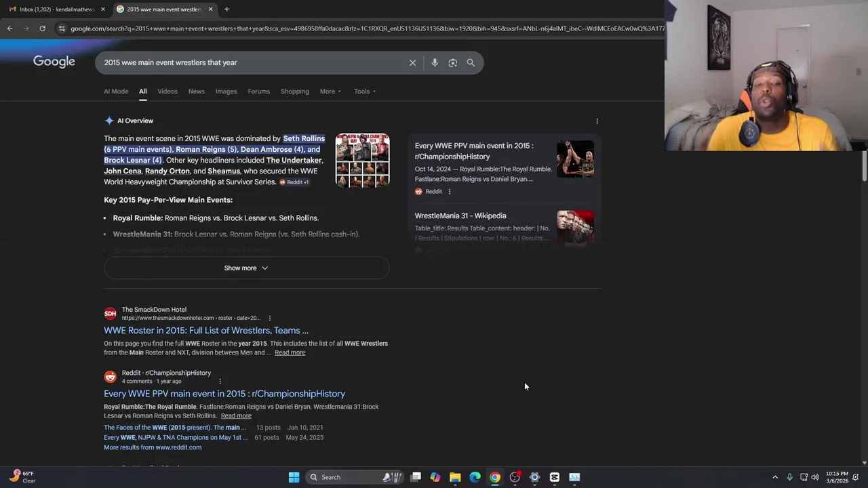This screenshot has width=868, height=488.
Task: Select the Videos search tab
Action: [167, 91]
